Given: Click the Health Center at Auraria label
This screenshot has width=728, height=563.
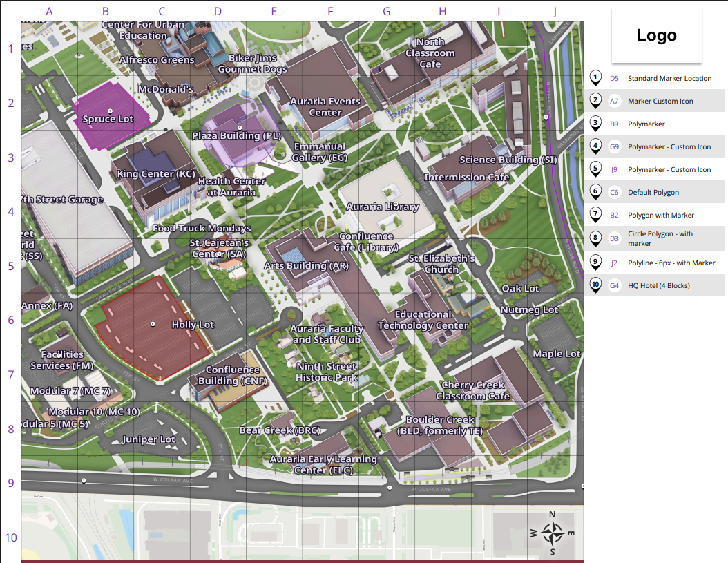Looking at the screenshot, I should [x=231, y=187].
